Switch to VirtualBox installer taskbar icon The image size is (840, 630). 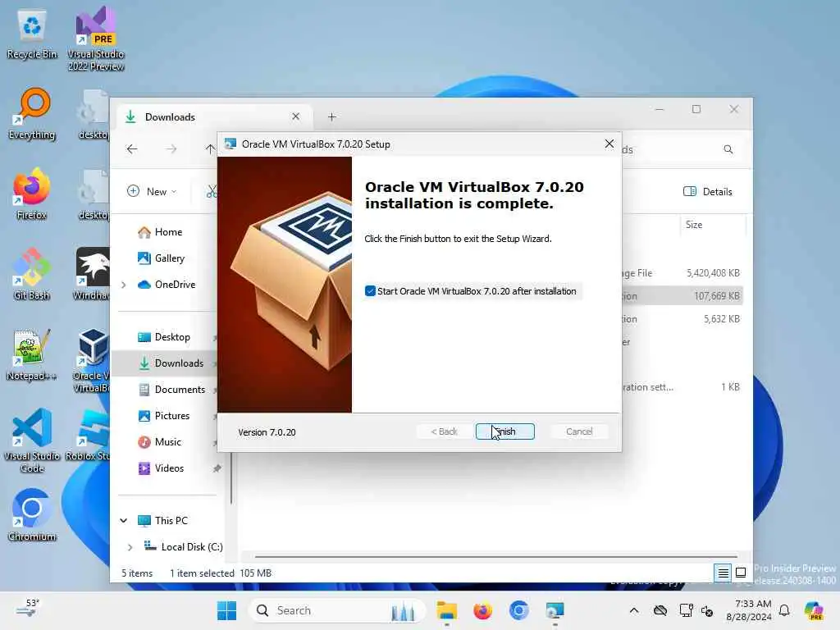(555, 610)
